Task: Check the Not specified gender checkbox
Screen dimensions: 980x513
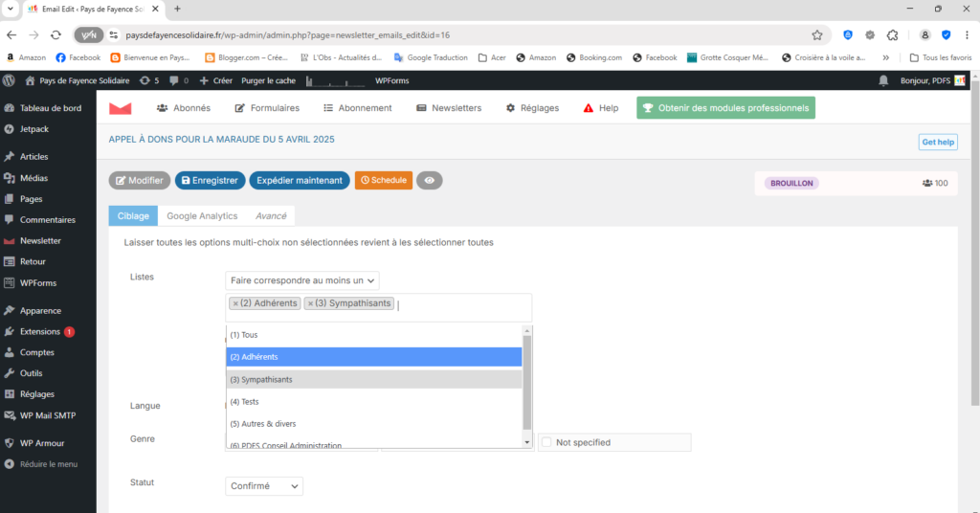Action: 546,442
